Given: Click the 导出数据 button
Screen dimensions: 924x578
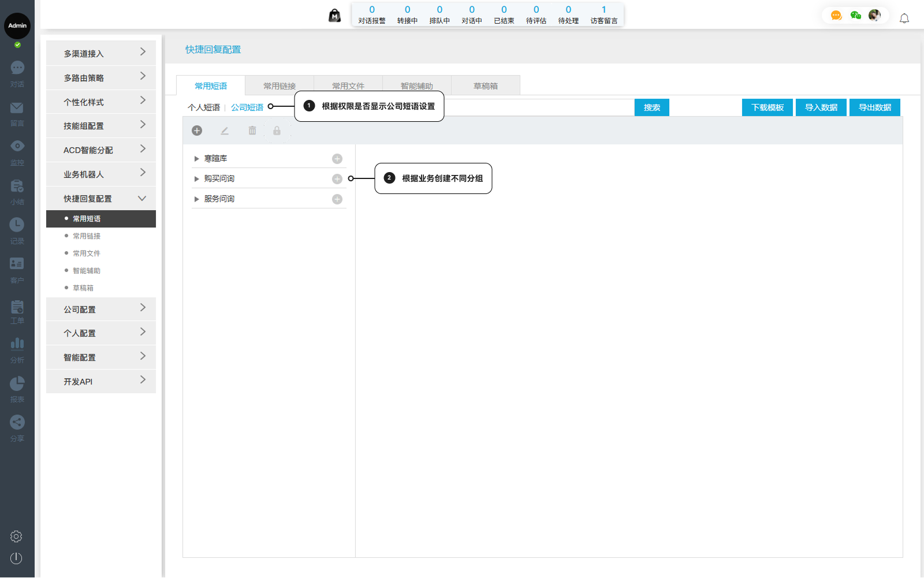Looking at the screenshot, I should click(x=874, y=107).
